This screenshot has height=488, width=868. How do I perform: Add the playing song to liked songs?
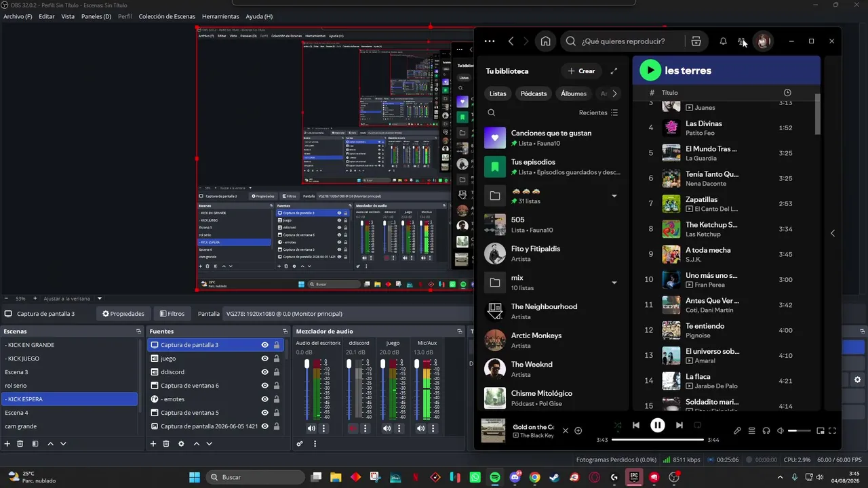[x=578, y=430]
